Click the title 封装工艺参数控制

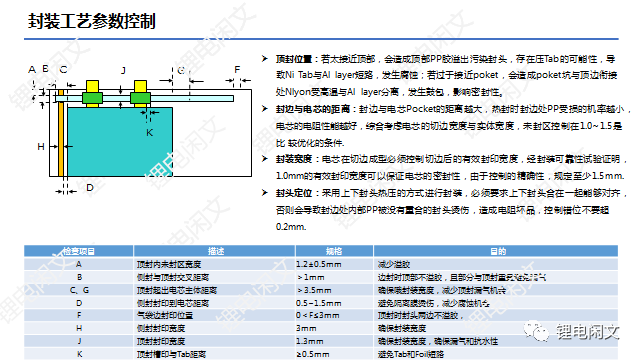click(92, 21)
